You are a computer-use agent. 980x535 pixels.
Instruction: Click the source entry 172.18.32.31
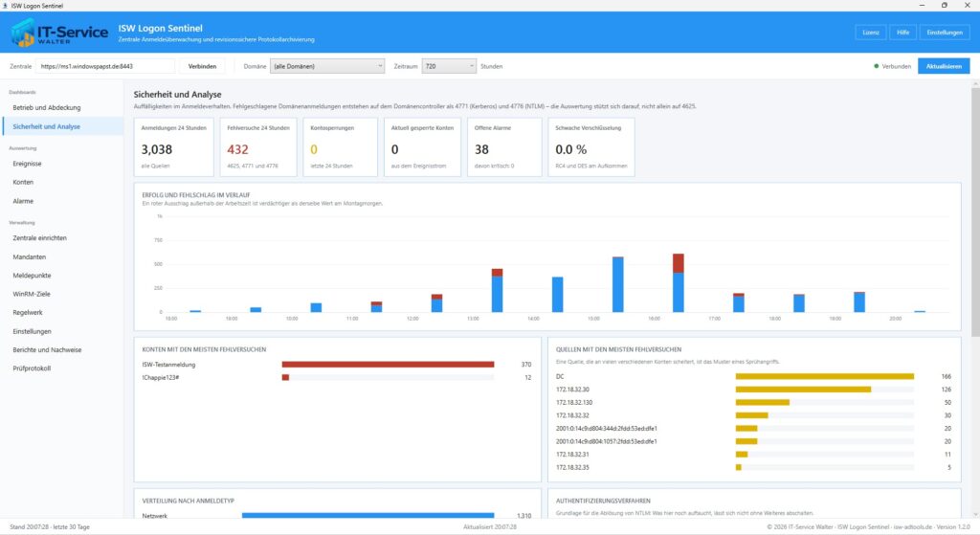click(572, 455)
